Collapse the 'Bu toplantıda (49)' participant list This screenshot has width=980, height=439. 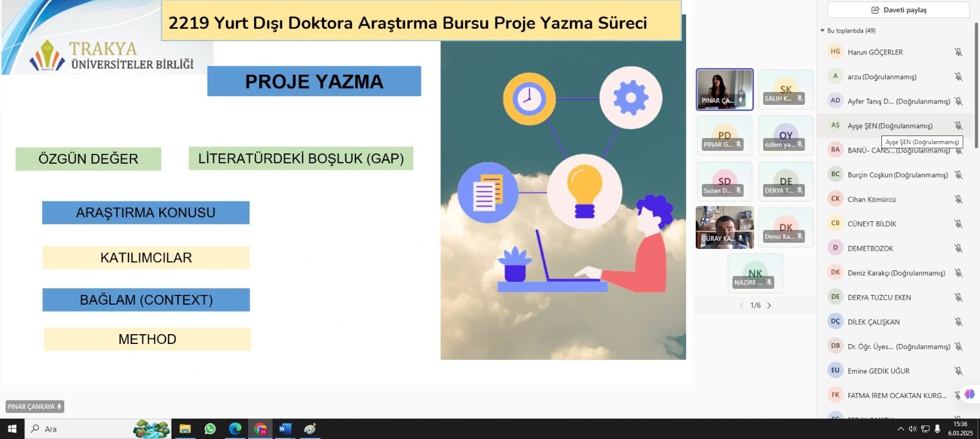click(823, 31)
